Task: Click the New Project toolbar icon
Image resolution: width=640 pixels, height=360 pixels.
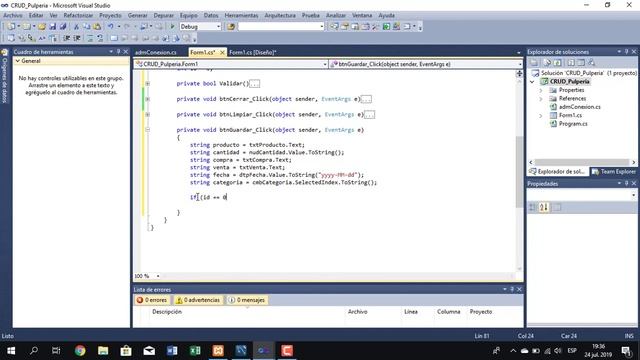Action: (11, 27)
